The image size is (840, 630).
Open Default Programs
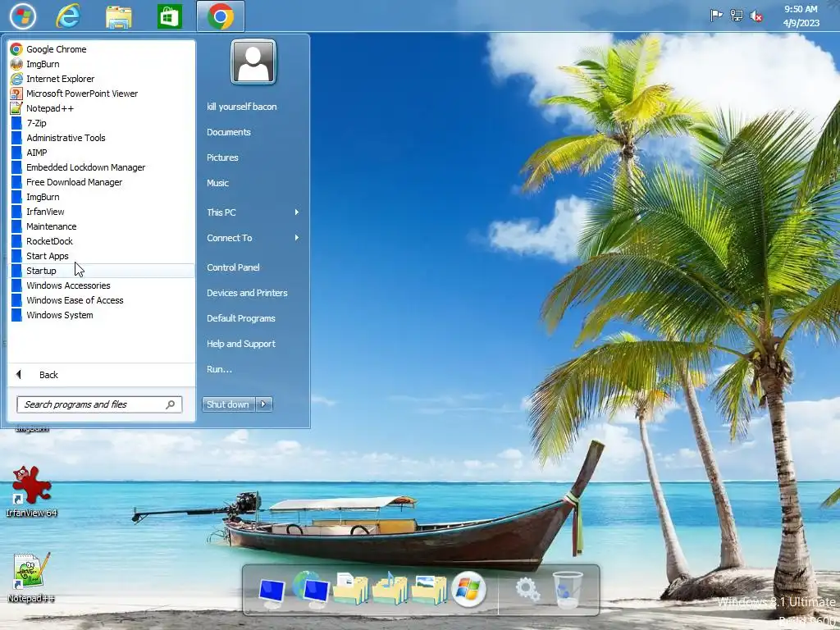pos(241,318)
